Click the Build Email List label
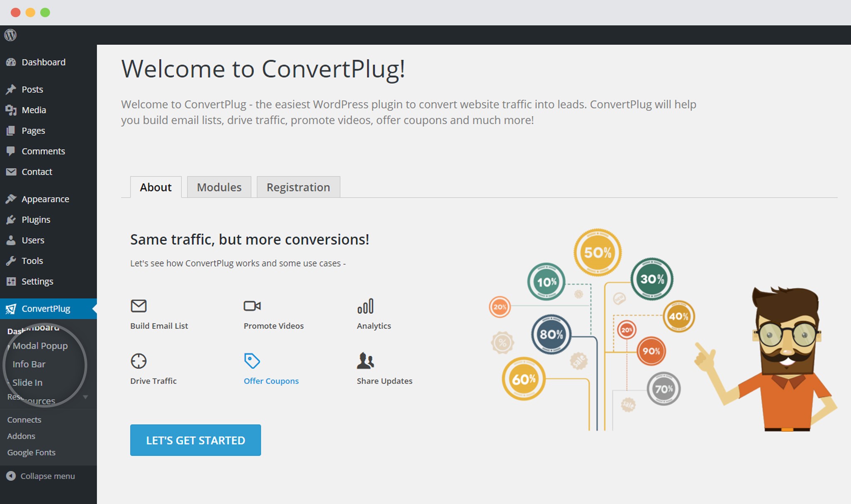 point(159,326)
